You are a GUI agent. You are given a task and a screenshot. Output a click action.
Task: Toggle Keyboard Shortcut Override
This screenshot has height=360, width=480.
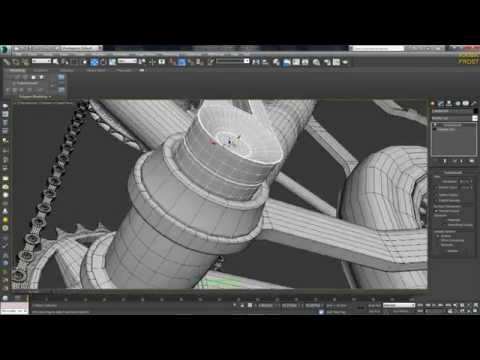tap(162, 62)
